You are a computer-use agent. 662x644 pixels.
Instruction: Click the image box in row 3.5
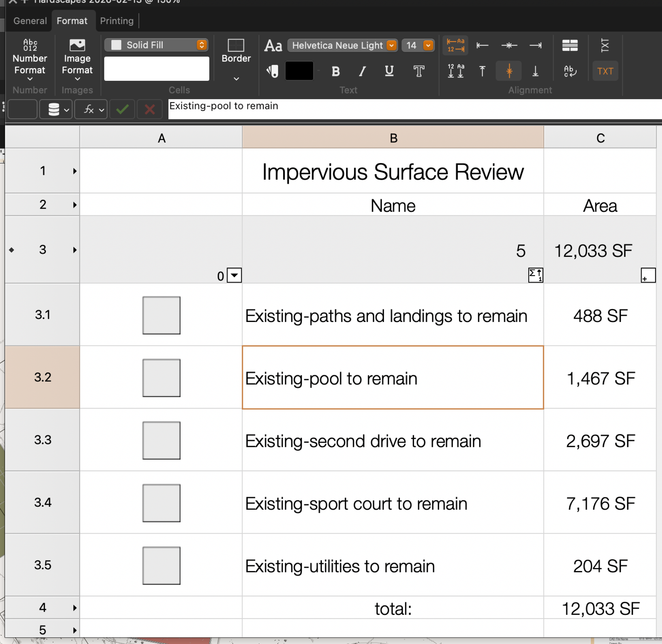tap(161, 566)
